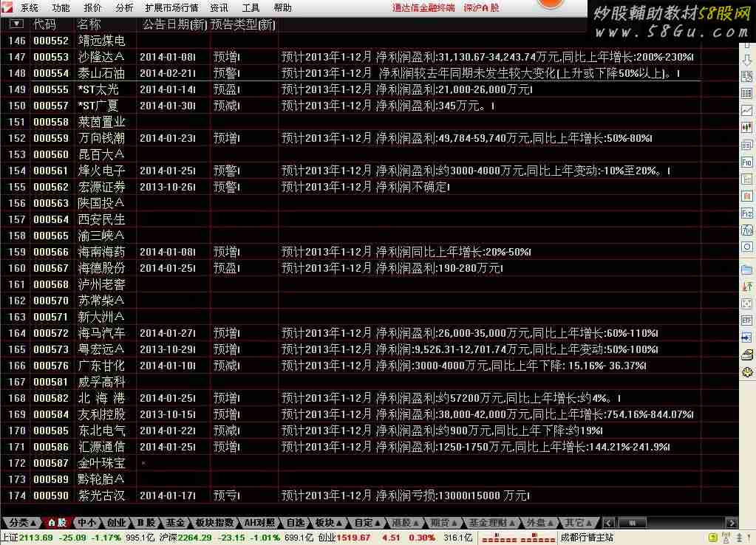Image resolution: width=756 pixels, height=545 pixels.
Task: Click the stacked pages news icon in sidebar
Action: point(747,145)
